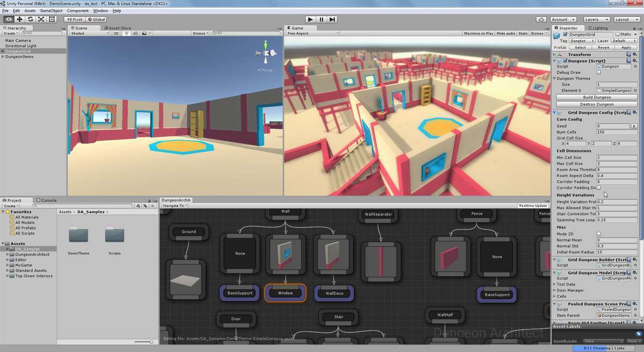Select the Stair marker node
Screen dimensions: 644x352
pyautogui.click(x=339, y=317)
